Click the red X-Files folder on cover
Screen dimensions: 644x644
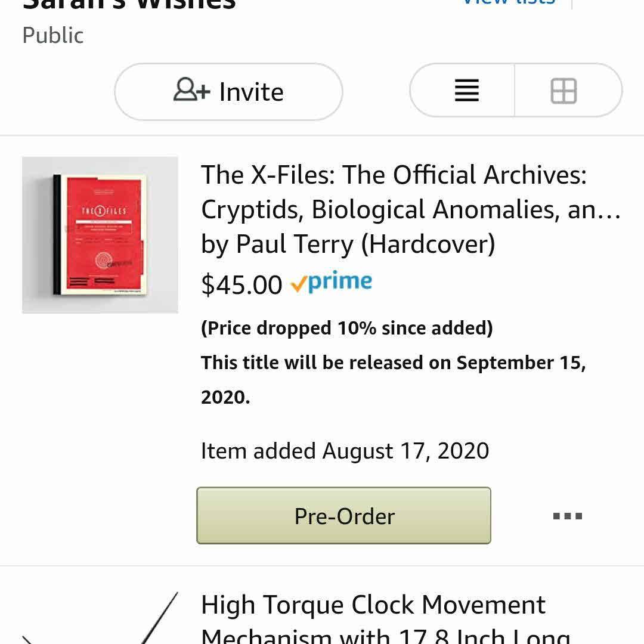104,233
